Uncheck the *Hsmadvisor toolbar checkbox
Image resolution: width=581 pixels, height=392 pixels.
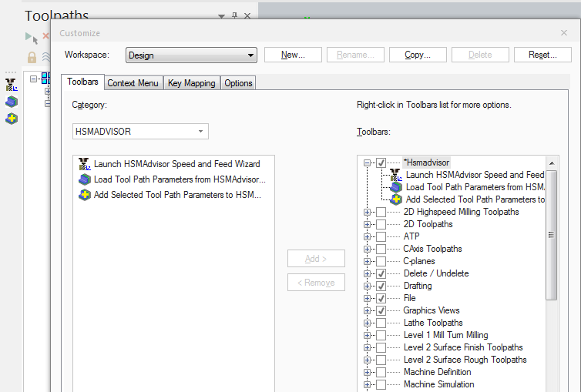pyautogui.click(x=381, y=162)
